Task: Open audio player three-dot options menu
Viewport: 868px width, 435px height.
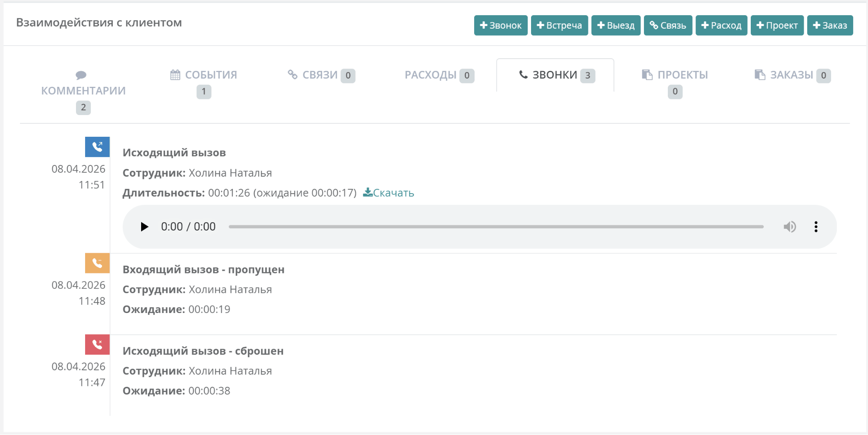Action: 816,227
